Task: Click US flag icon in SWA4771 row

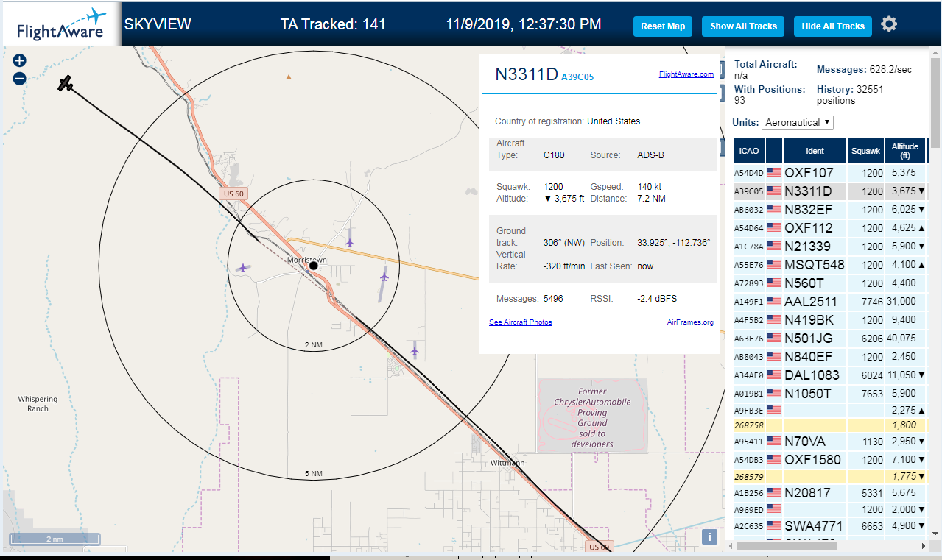Action: coord(774,526)
